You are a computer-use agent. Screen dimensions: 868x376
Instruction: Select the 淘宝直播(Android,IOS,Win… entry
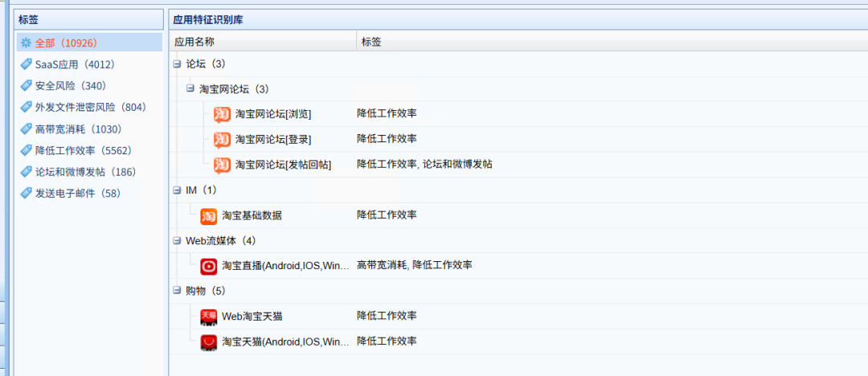coord(285,266)
